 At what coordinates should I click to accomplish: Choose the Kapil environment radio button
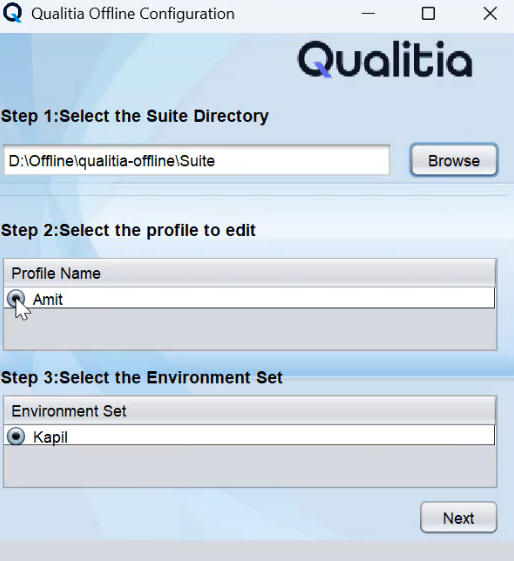point(16,436)
